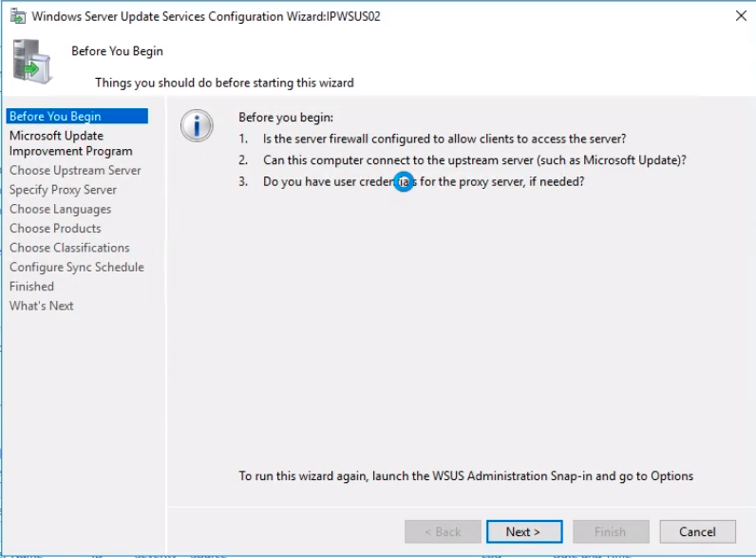Select the Before You Begin step
Screen dimensions: 756x558
55,117
